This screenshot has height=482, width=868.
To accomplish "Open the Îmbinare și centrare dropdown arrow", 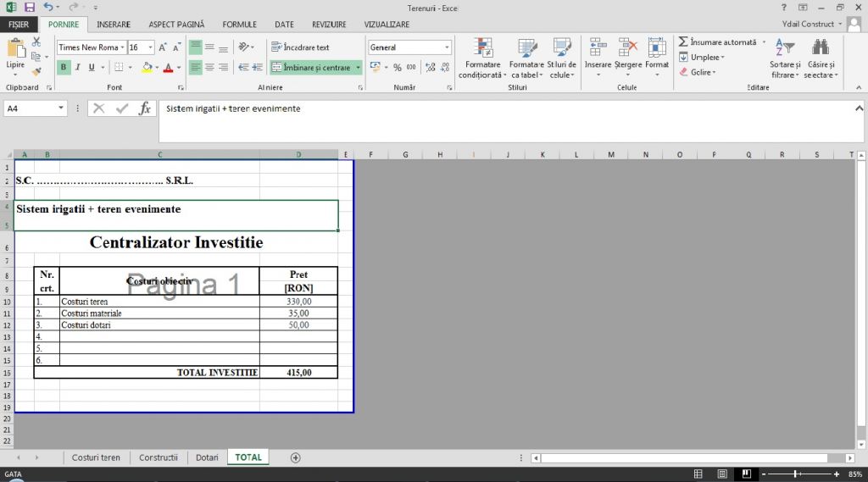I will [359, 68].
